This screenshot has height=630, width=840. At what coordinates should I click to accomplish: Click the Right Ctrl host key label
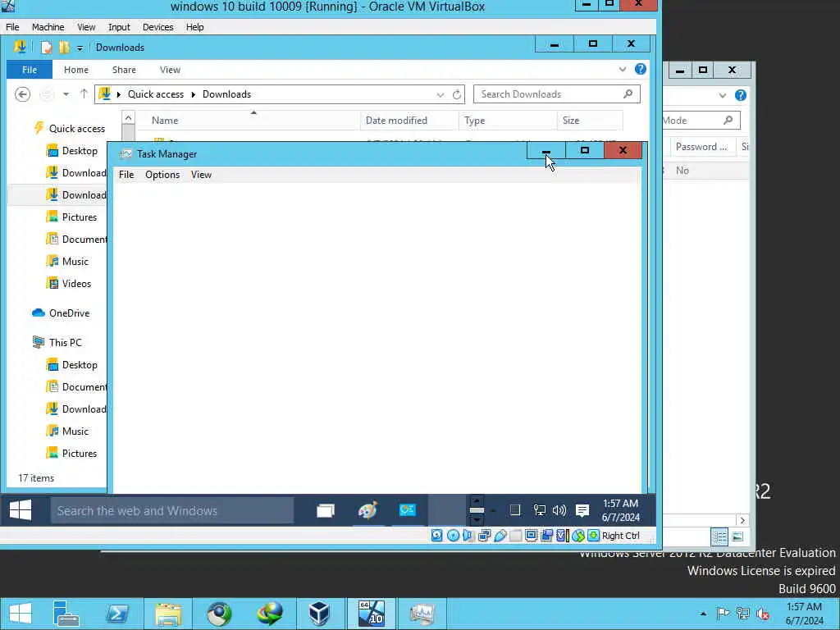621,536
